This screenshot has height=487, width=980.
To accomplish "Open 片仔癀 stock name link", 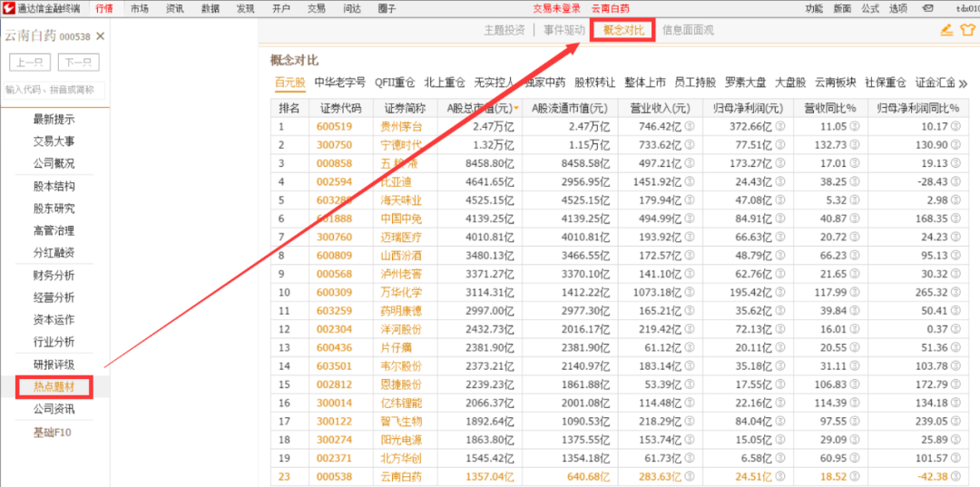I will tap(397, 347).
